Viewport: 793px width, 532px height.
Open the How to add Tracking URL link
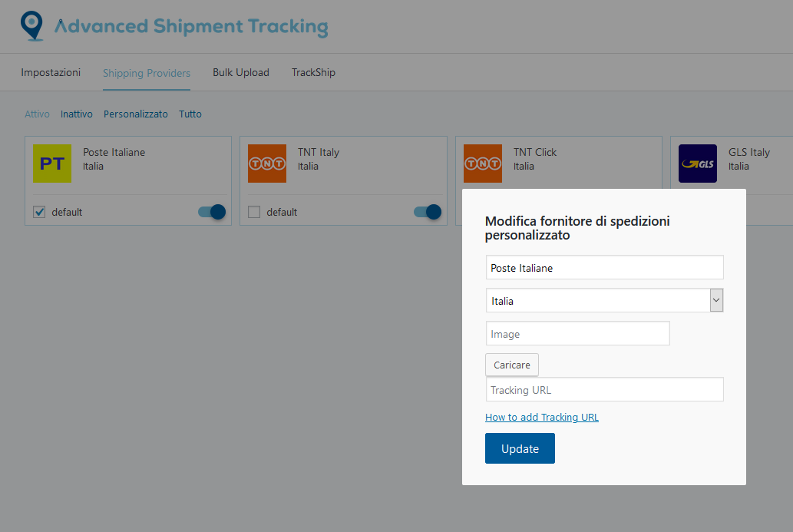(542, 418)
